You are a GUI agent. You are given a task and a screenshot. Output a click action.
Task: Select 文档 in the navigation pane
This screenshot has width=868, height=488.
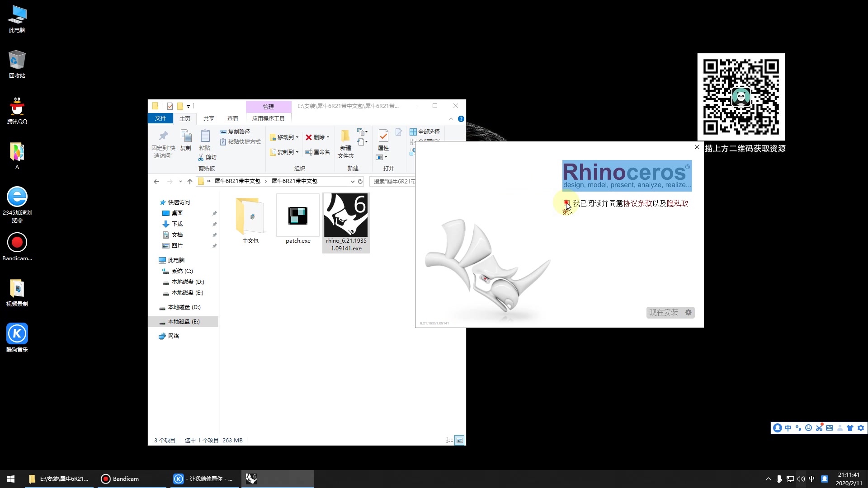pyautogui.click(x=173, y=235)
